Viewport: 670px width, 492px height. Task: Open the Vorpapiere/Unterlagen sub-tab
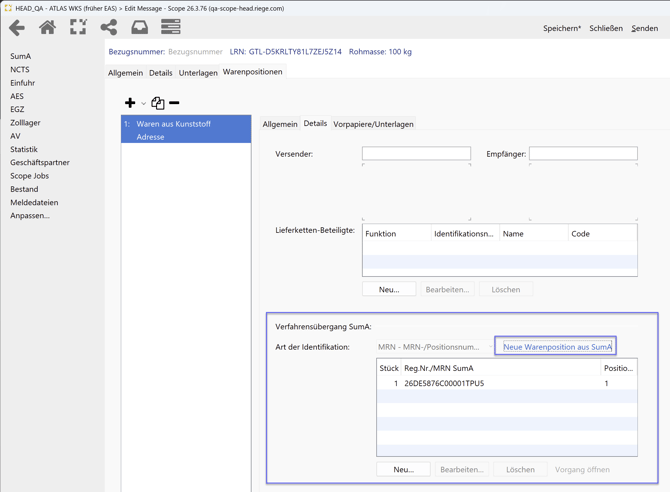pos(373,124)
